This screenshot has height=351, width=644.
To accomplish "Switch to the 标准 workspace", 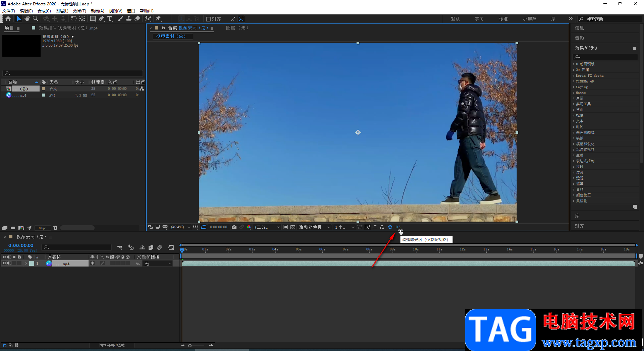I will (503, 19).
